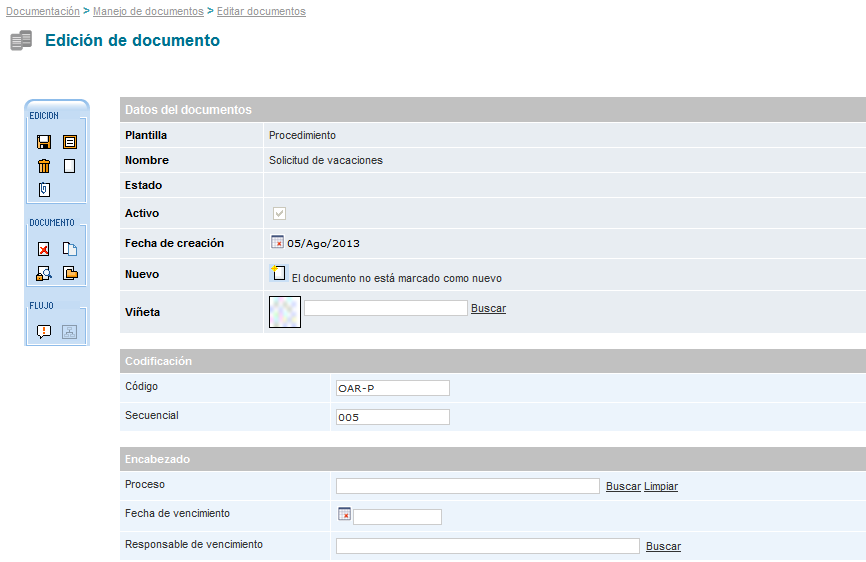Click the form properties icon beside save
866x562 pixels.
[x=70, y=142]
